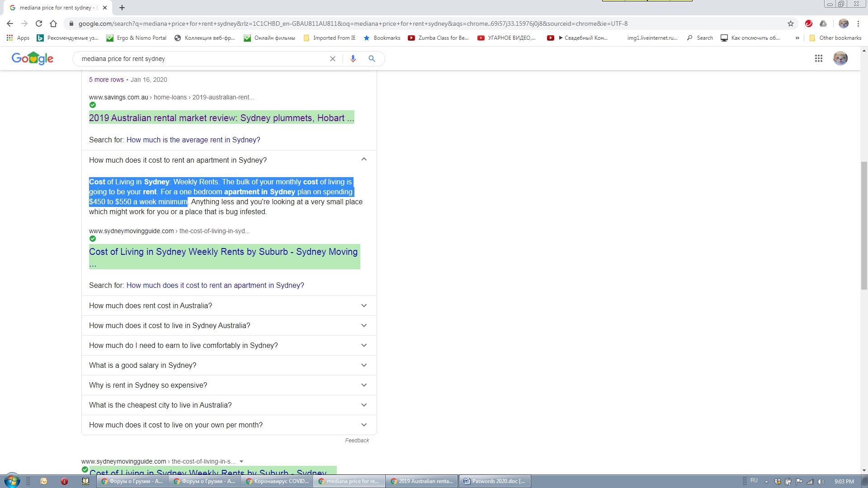Start voice search with the microphone
This screenshot has width=868, height=488.
[353, 59]
